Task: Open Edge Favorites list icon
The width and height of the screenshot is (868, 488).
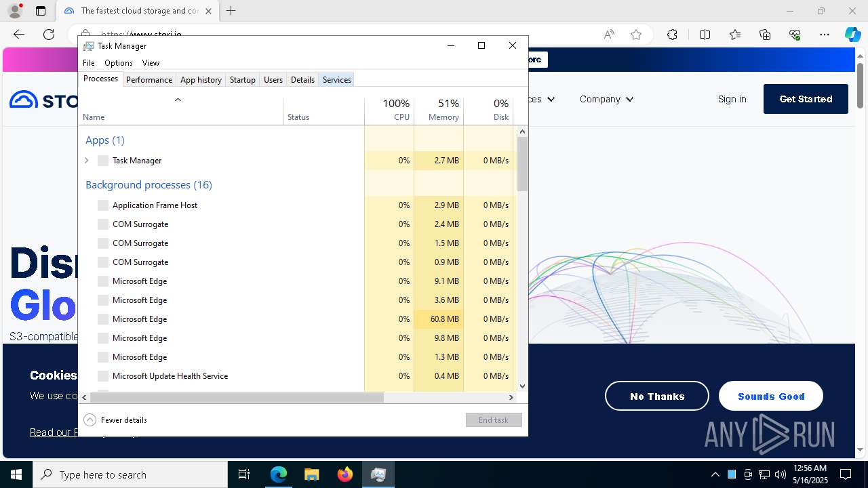Action: [735, 35]
